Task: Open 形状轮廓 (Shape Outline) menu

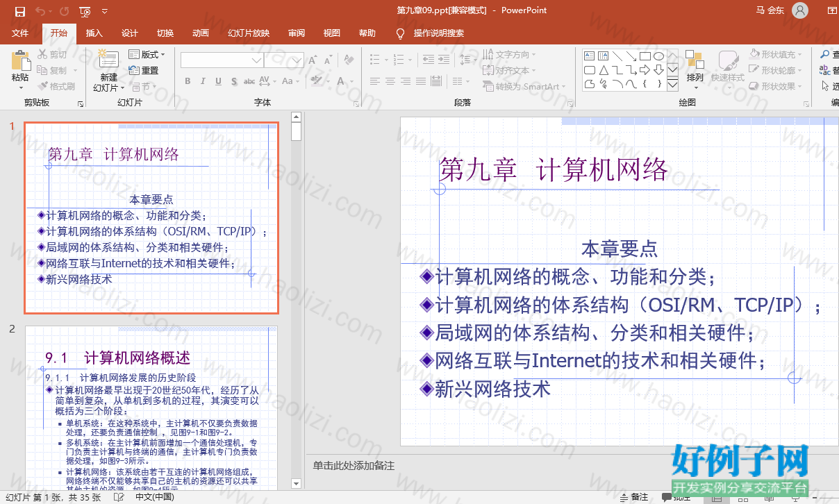Action: coord(776,70)
